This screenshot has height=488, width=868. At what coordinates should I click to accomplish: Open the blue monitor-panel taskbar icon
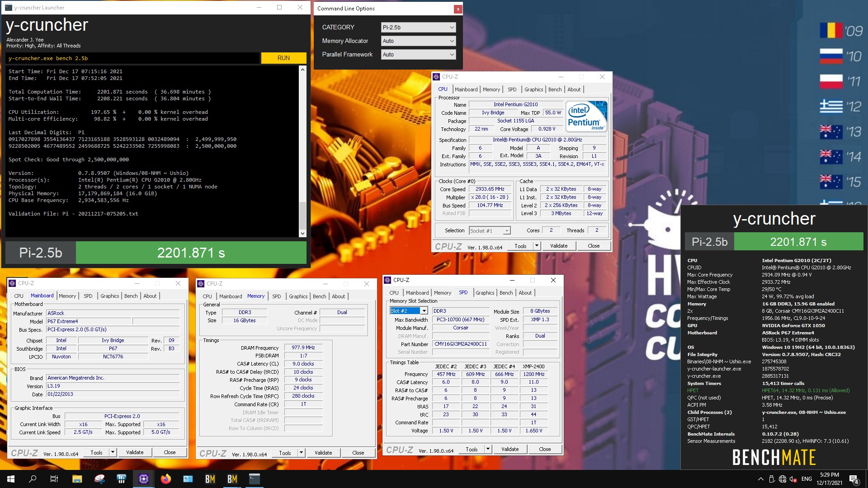click(x=188, y=479)
